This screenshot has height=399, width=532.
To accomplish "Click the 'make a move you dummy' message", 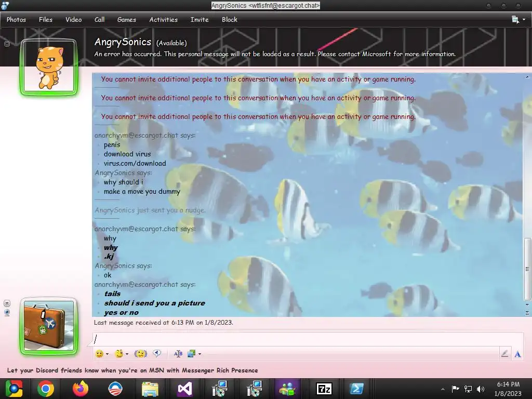I will (x=142, y=191).
